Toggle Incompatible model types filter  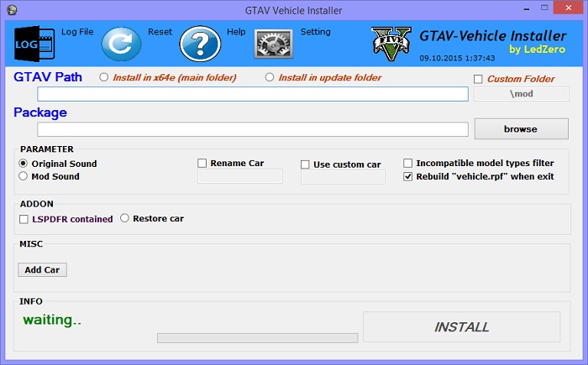pyautogui.click(x=408, y=164)
